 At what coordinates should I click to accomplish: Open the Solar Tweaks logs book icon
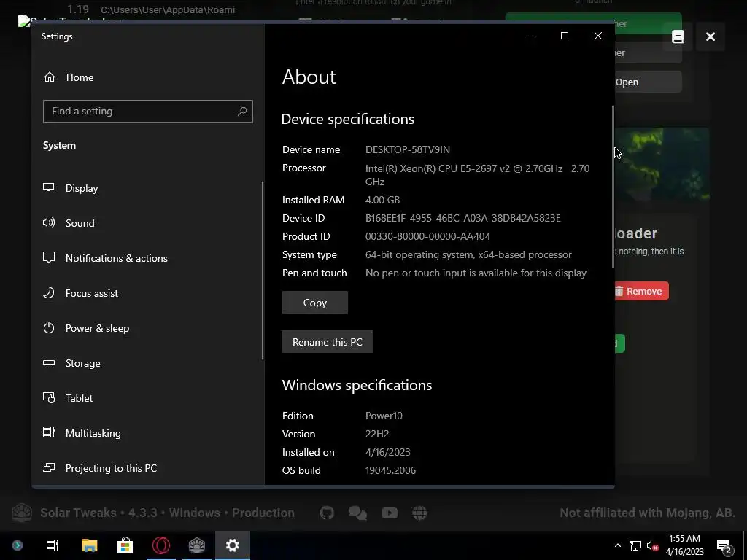[x=678, y=36]
